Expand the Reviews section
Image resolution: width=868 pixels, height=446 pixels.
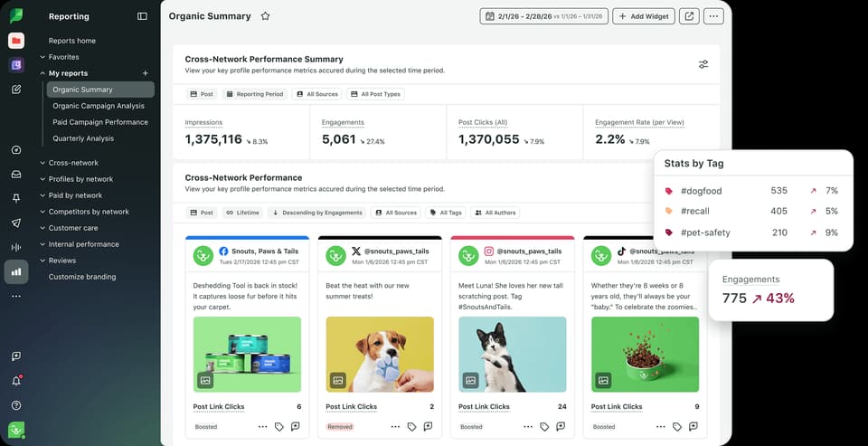(58, 261)
